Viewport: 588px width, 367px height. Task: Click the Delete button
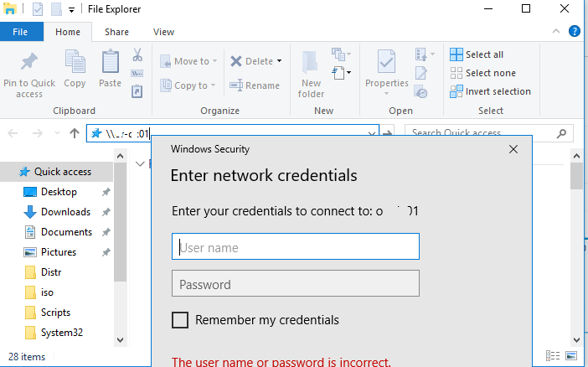251,61
